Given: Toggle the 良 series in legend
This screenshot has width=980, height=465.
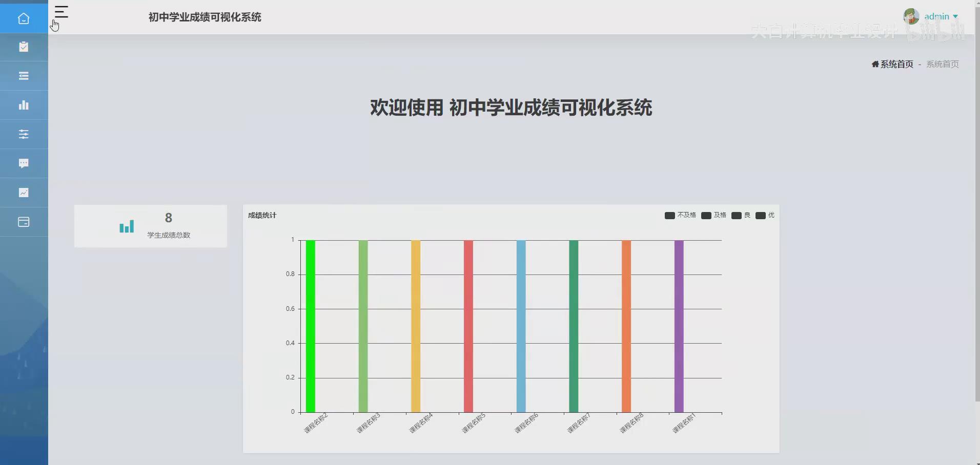Looking at the screenshot, I should pyautogui.click(x=740, y=215).
